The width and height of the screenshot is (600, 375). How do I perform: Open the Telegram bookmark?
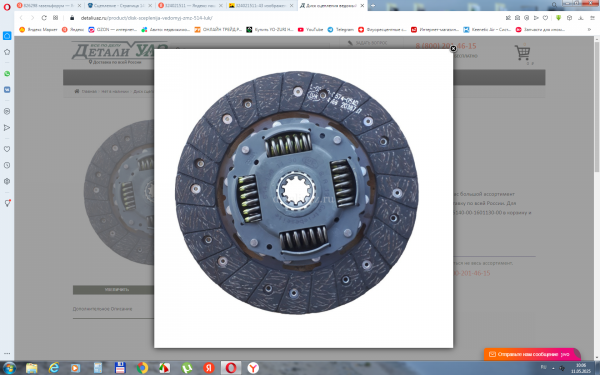(341, 29)
